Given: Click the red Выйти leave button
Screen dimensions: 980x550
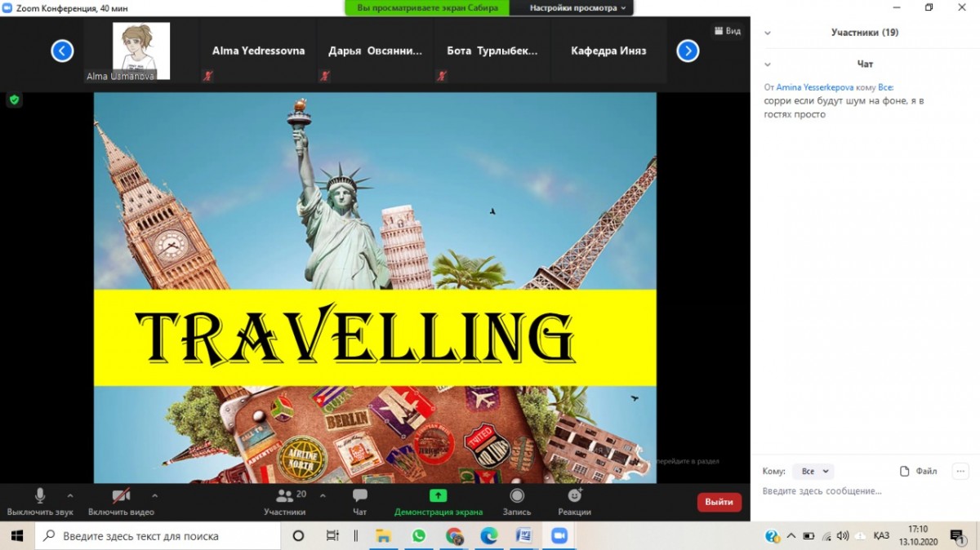Looking at the screenshot, I should pyautogui.click(x=719, y=502).
